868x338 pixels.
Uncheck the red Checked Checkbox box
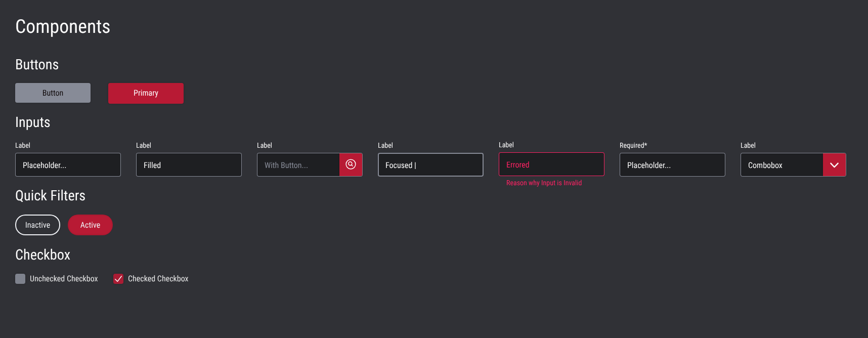coord(118,279)
